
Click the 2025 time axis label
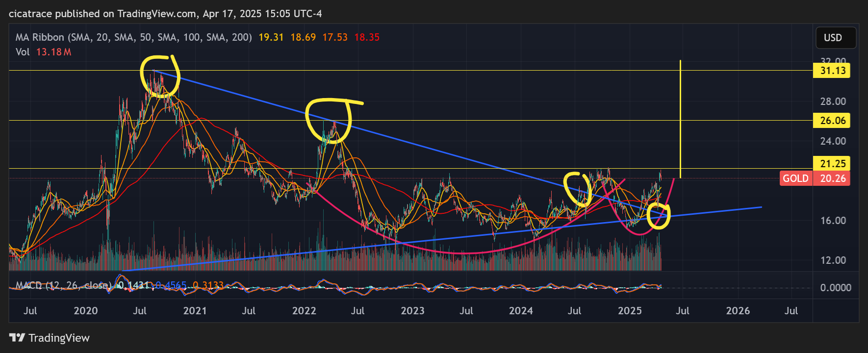click(630, 311)
